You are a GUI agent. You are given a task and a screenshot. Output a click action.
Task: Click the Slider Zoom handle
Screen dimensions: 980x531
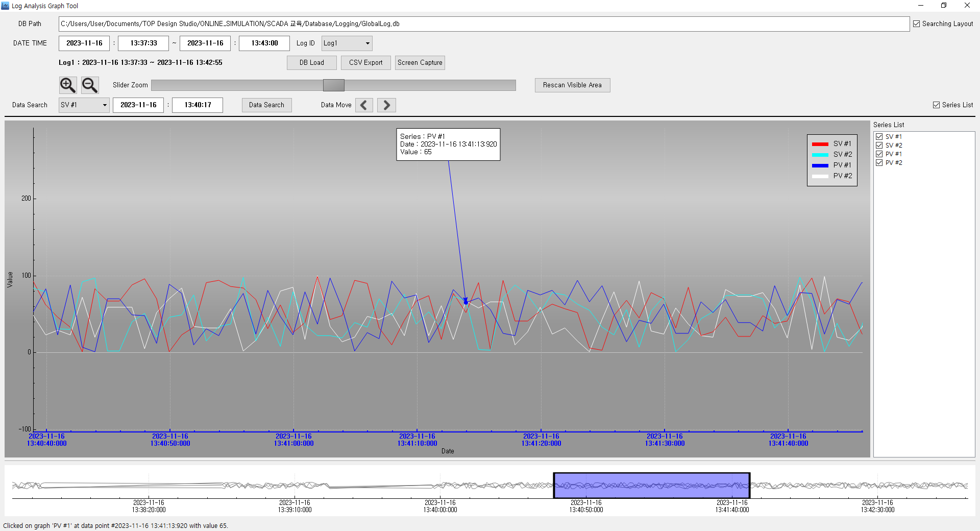coord(334,85)
